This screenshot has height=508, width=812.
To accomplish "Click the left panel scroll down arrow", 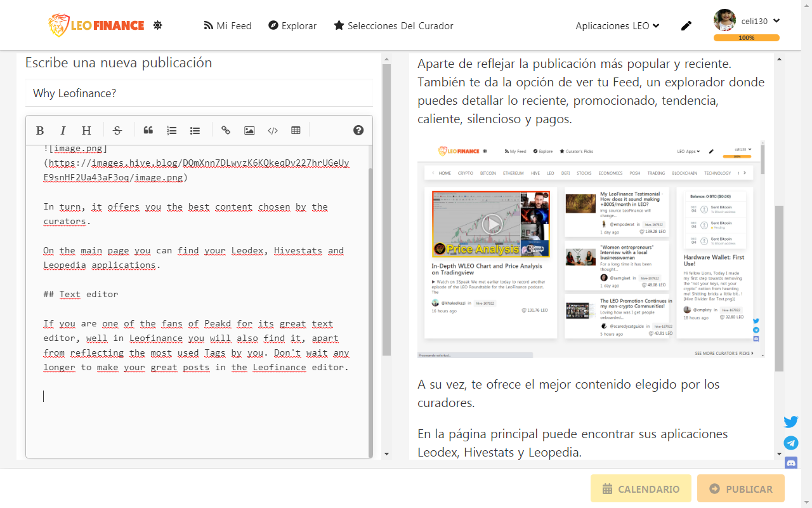I will [386, 454].
